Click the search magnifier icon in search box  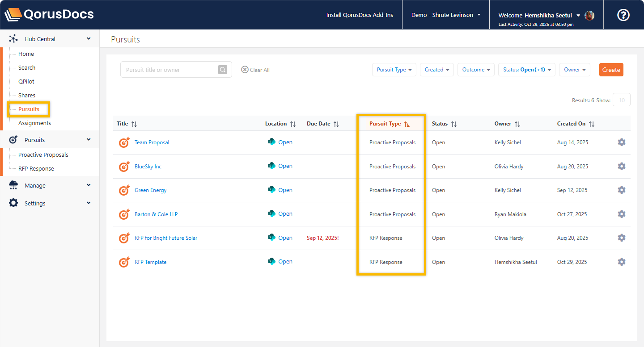223,70
